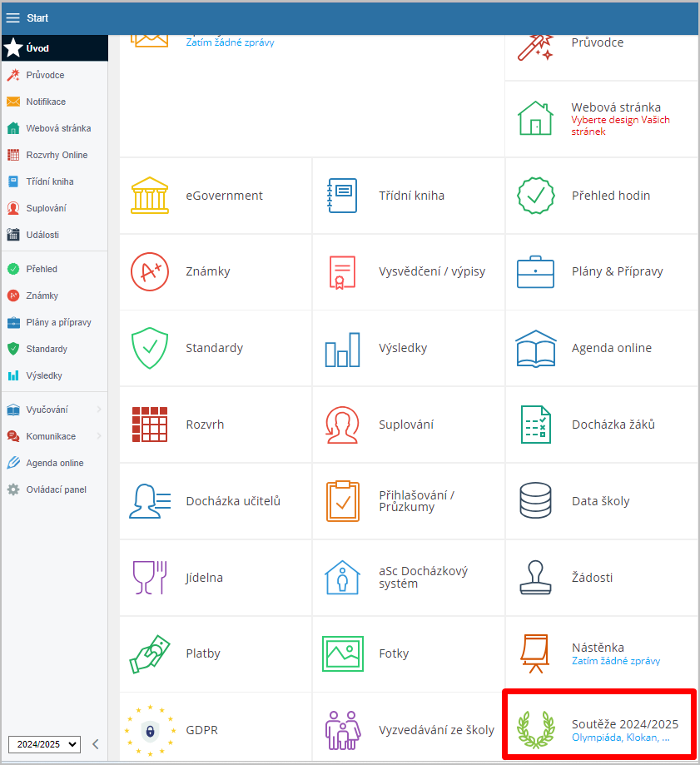Viewport: 700px width, 765px height.
Task: Click the Docházka učitelů person icon
Action: click(150, 501)
